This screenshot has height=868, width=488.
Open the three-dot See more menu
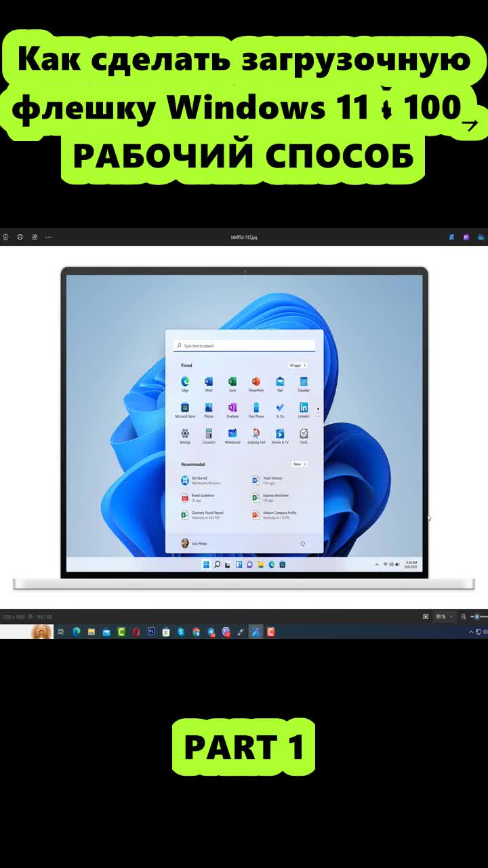[x=49, y=237]
